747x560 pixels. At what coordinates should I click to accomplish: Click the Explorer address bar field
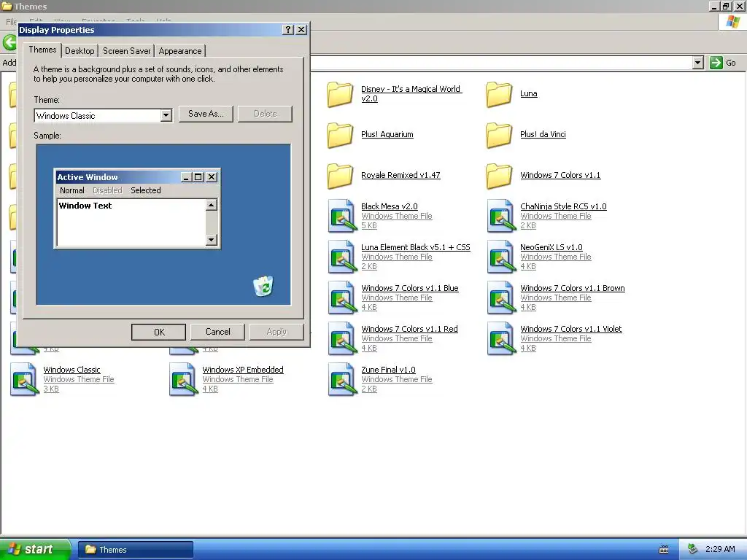point(500,63)
